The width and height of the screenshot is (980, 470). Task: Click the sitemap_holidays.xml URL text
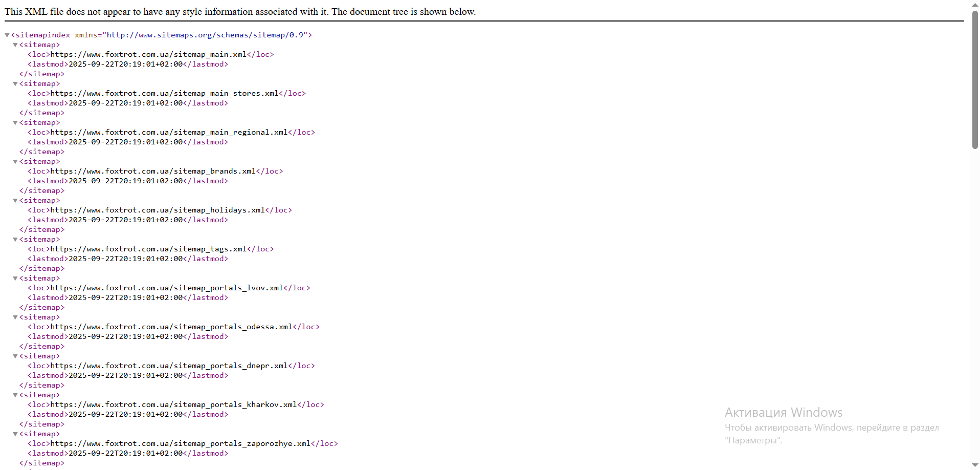tap(158, 210)
